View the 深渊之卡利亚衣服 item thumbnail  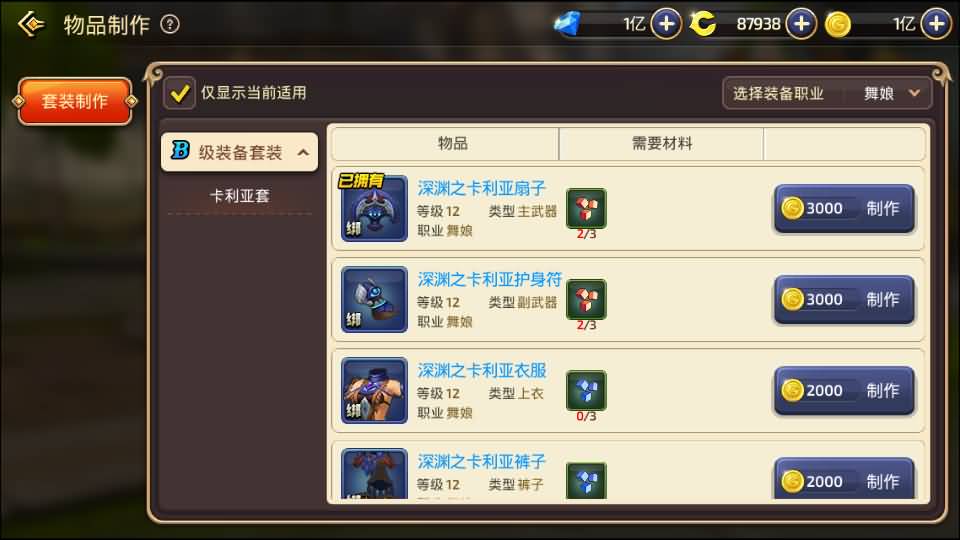pyautogui.click(x=374, y=391)
